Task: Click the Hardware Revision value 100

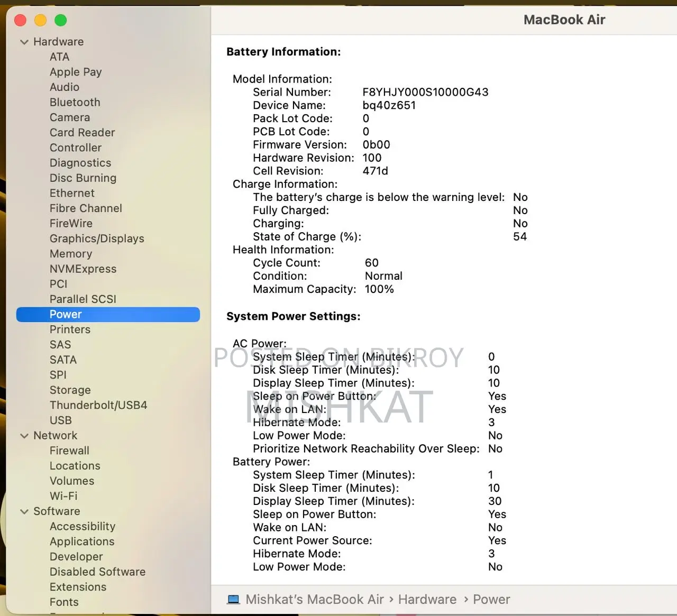Action: point(372,158)
